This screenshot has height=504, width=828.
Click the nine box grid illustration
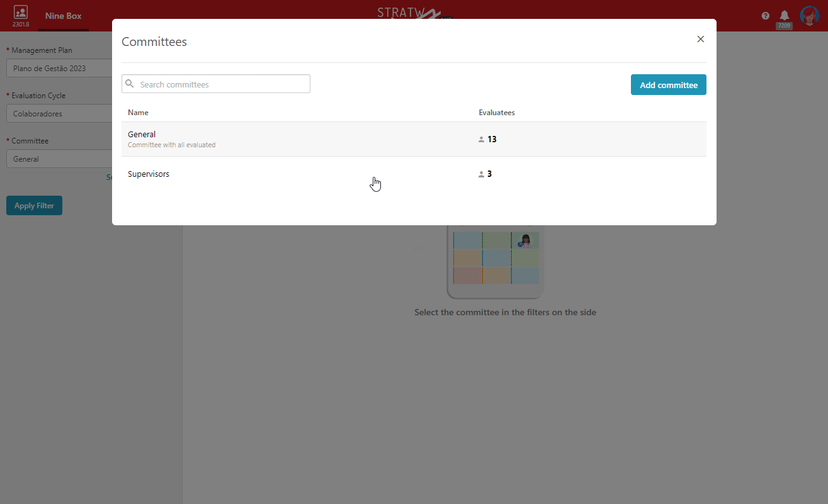(x=496, y=261)
